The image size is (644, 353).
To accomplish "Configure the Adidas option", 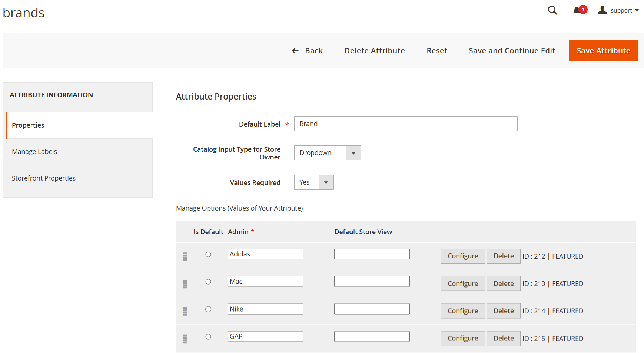I will [x=463, y=256].
